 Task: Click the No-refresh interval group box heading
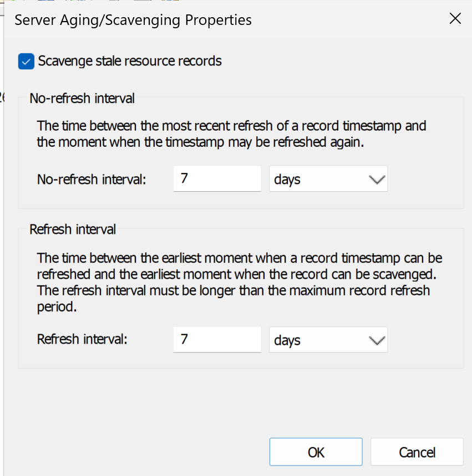82,98
